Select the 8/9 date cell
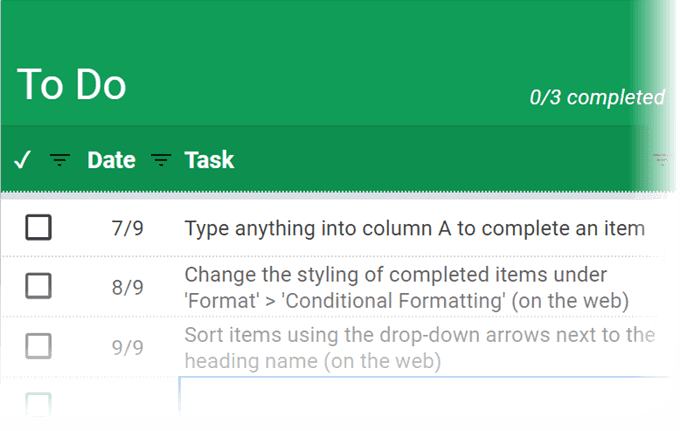 click(x=128, y=287)
